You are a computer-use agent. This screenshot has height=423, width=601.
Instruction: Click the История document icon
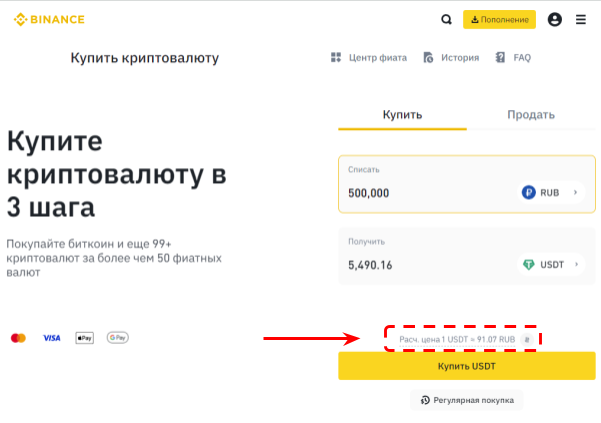[x=428, y=58]
